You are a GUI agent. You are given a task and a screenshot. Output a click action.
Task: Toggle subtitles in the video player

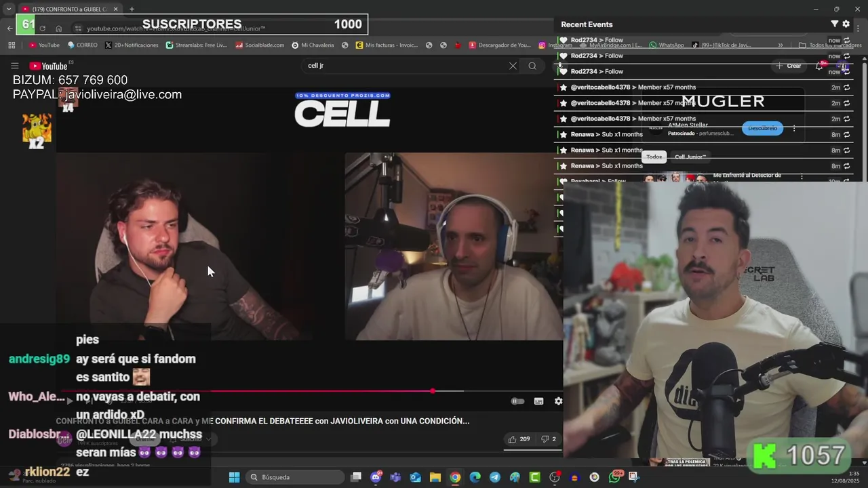point(538,401)
